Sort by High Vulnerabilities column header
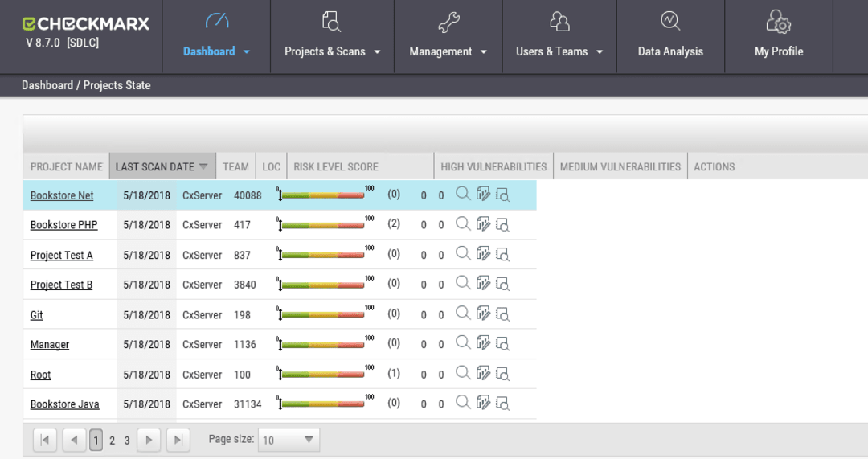The image size is (868, 459). pos(493,166)
